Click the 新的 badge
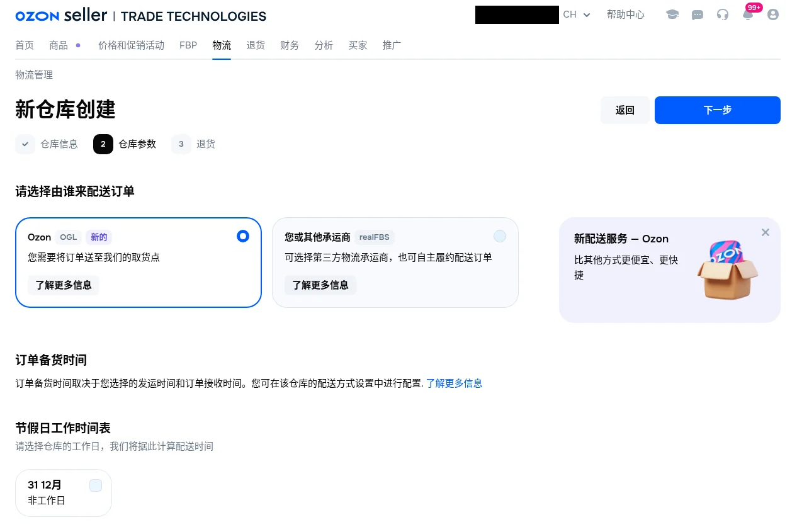Screen dimensions: 797x532 coord(99,237)
